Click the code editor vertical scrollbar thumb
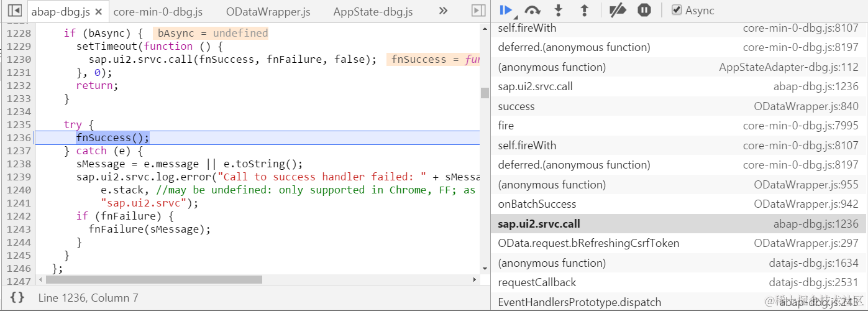Image resolution: width=868 pixels, height=311 pixels. click(485, 93)
